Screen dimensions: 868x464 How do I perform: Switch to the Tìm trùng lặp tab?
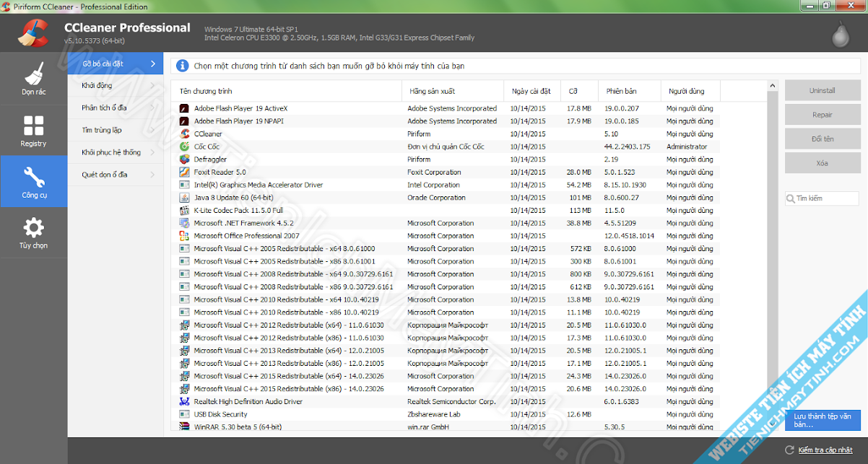116,130
